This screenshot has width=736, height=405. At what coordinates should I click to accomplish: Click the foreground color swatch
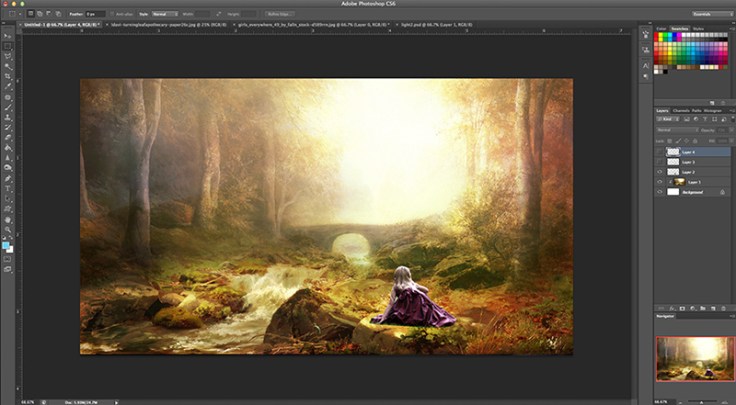(x=6, y=244)
